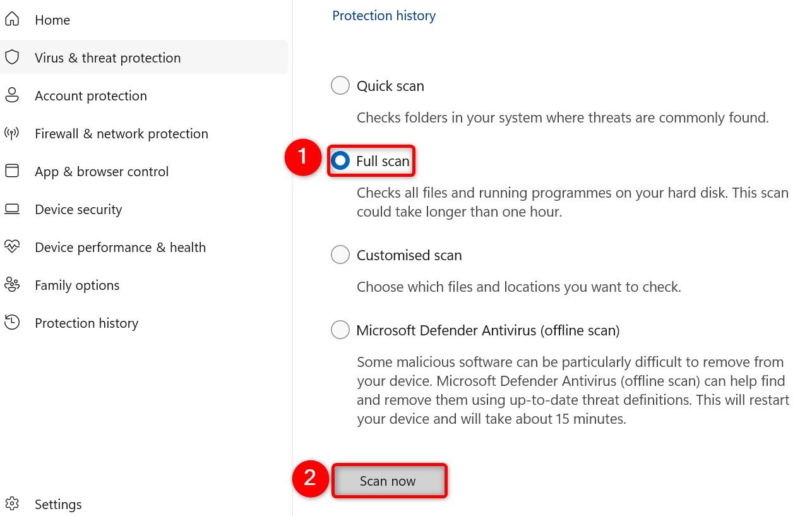
Task: Select Microsoft Defender Antivirus offline scan
Action: (x=340, y=330)
